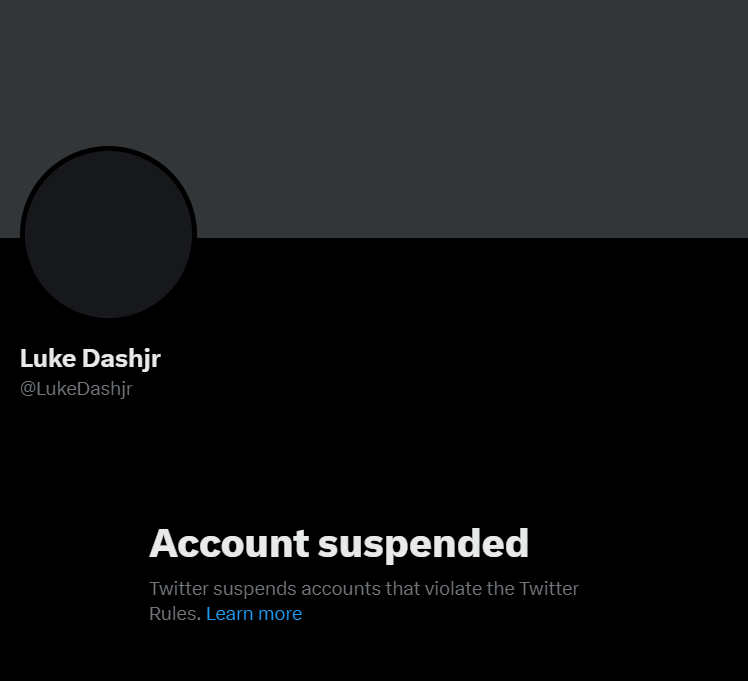Open the Learn more link
The width and height of the screenshot is (748, 681).
[254, 613]
